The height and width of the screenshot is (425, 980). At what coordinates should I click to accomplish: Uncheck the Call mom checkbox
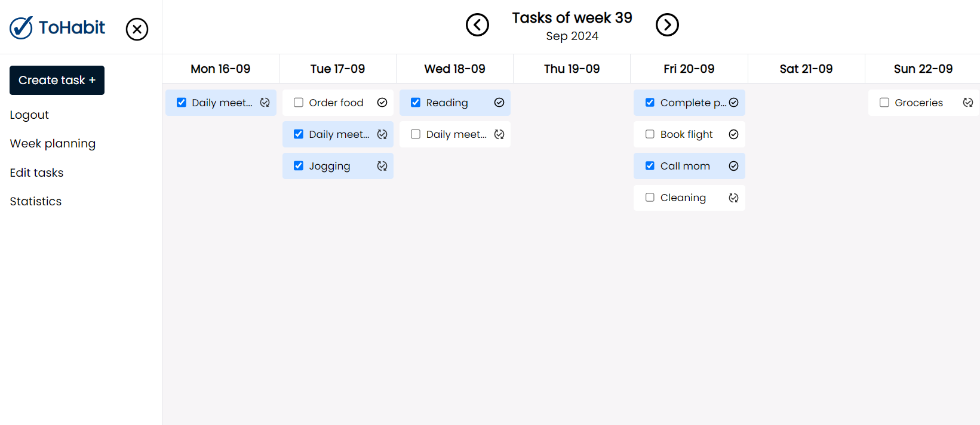(650, 166)
